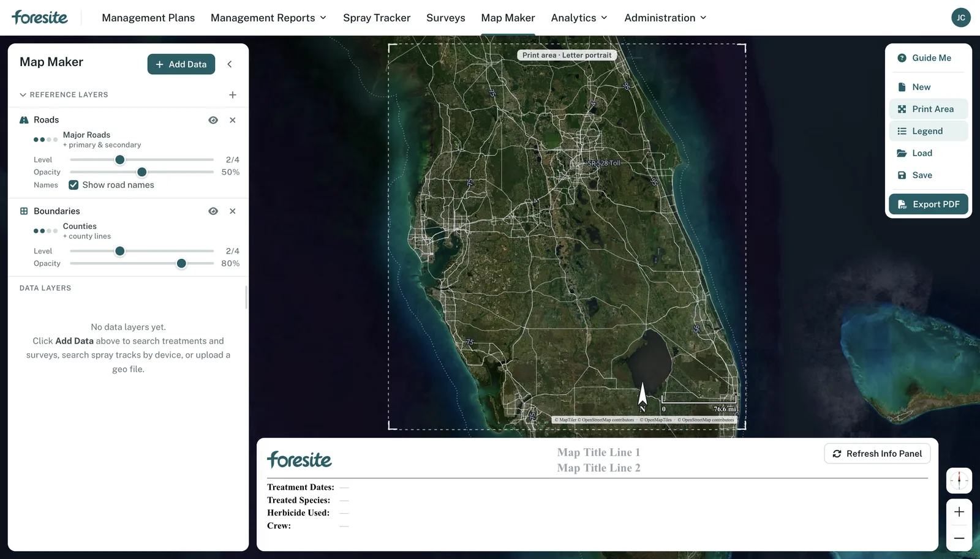Image resolution: width=980 pixels, height=559 pixels.
Task: Open Management Reports dropdown
Action: (x=268, y=18)
